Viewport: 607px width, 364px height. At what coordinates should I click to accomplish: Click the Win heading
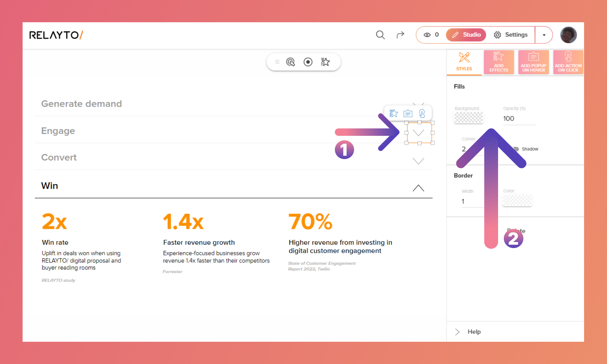tap(50, 186)
